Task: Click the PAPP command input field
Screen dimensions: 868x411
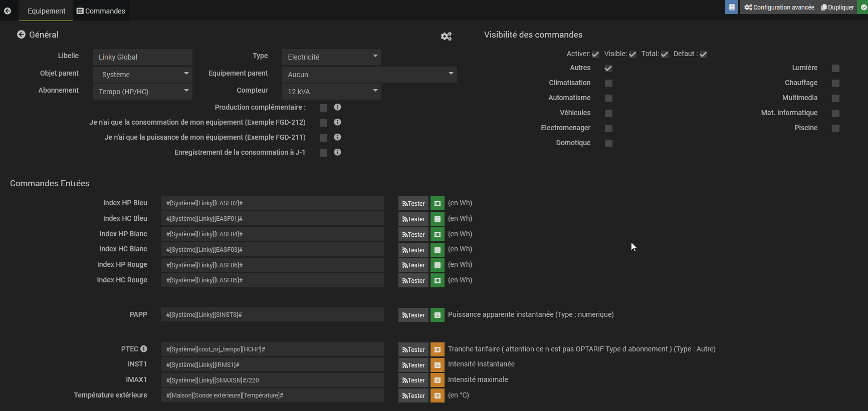Action: tap(273, 314)
